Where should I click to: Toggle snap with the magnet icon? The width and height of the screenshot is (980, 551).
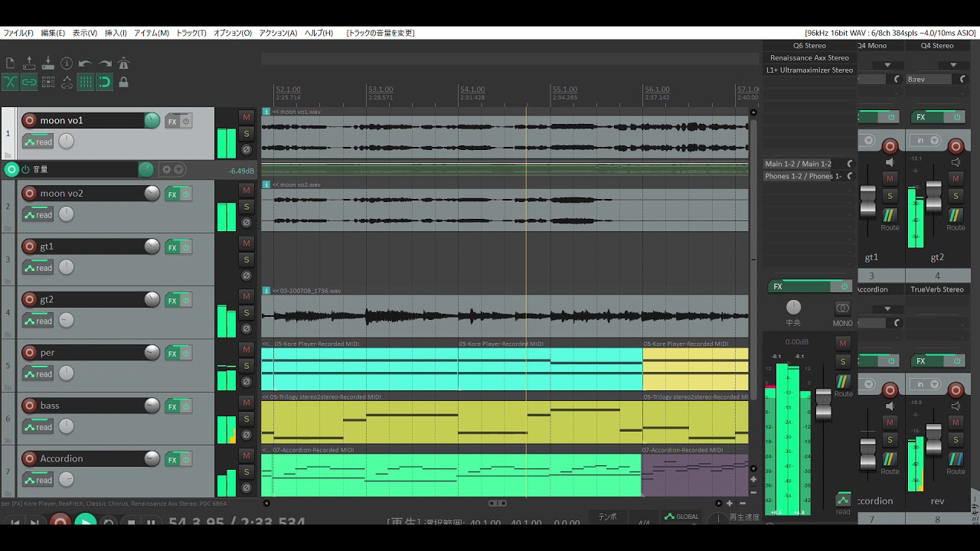point(104,82)
